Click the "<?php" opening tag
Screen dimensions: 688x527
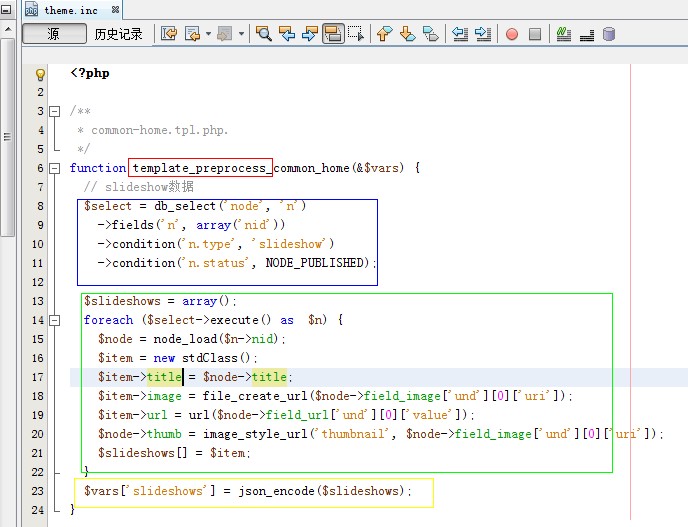coord(90,73)
